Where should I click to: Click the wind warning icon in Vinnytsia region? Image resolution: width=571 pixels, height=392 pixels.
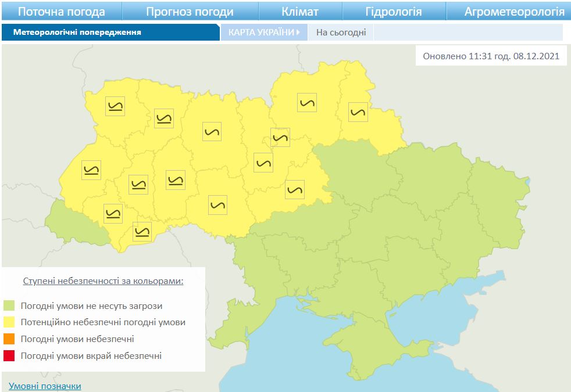click(x=217, y=205)
